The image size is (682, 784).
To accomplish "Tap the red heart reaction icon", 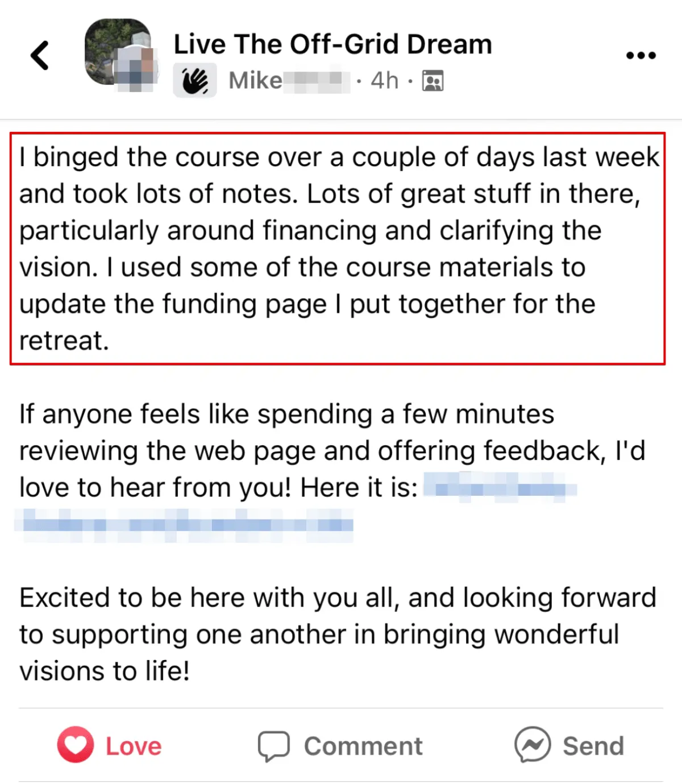I will [76, 745].
